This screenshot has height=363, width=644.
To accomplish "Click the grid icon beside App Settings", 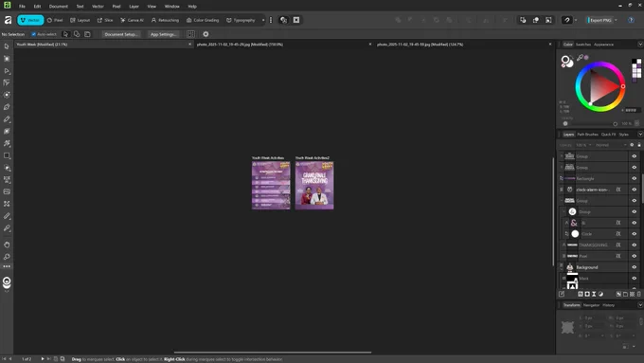I will (191, 34).
